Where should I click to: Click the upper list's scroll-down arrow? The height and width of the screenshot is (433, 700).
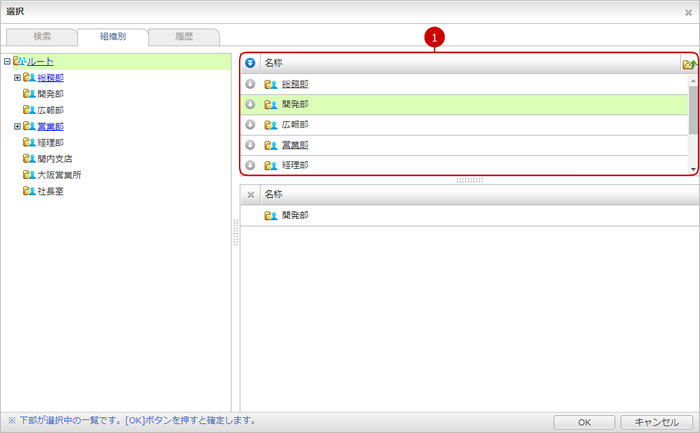(x=694, y=170)
